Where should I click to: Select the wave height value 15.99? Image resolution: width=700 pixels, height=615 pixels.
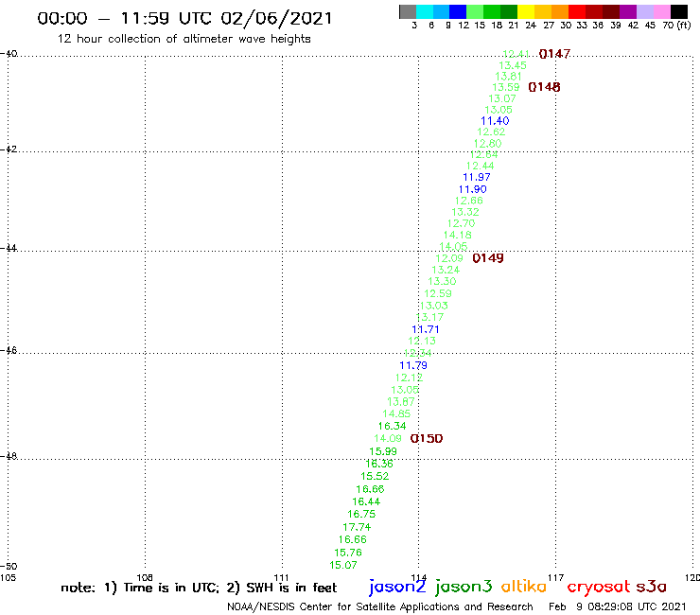[383, 451]
